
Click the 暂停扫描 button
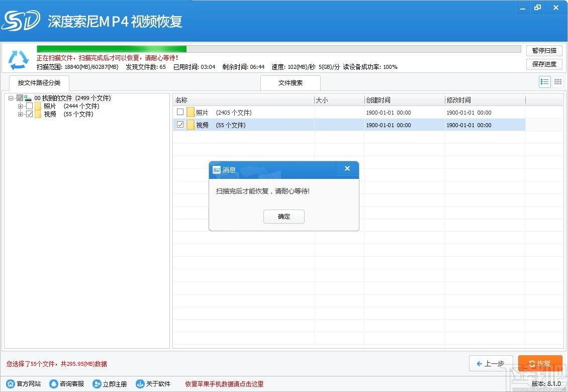coord(544,50)
